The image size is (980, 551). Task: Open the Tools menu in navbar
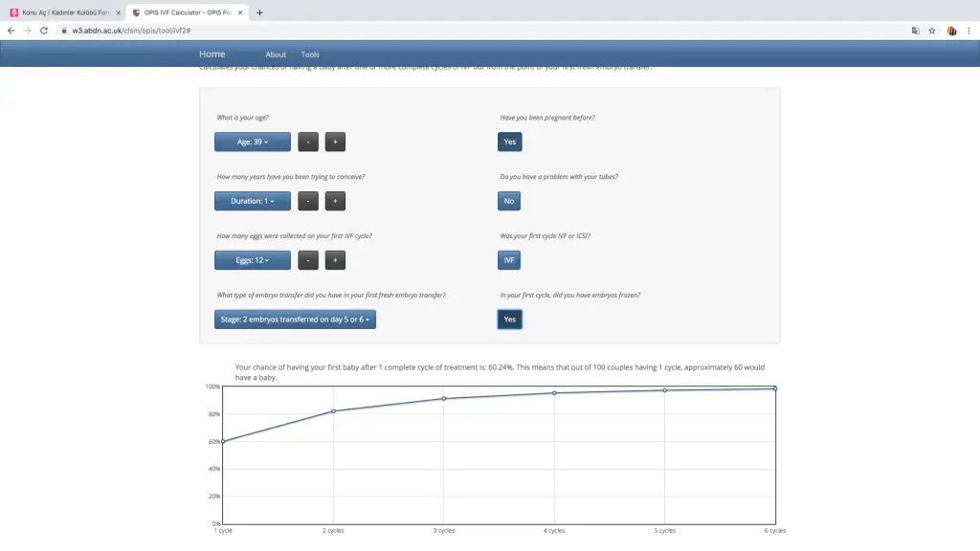point(310,55)
